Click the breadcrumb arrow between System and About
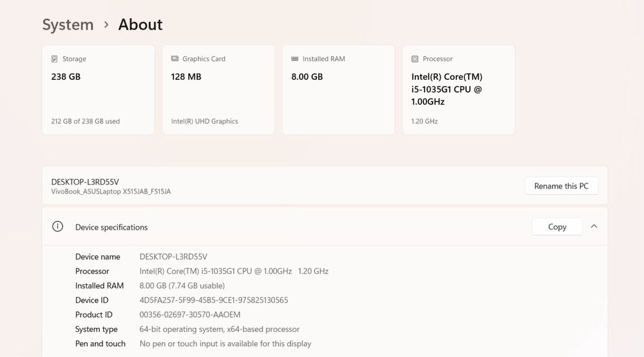The width and height of the screenshot is (644, 357). tap(106, 25)
